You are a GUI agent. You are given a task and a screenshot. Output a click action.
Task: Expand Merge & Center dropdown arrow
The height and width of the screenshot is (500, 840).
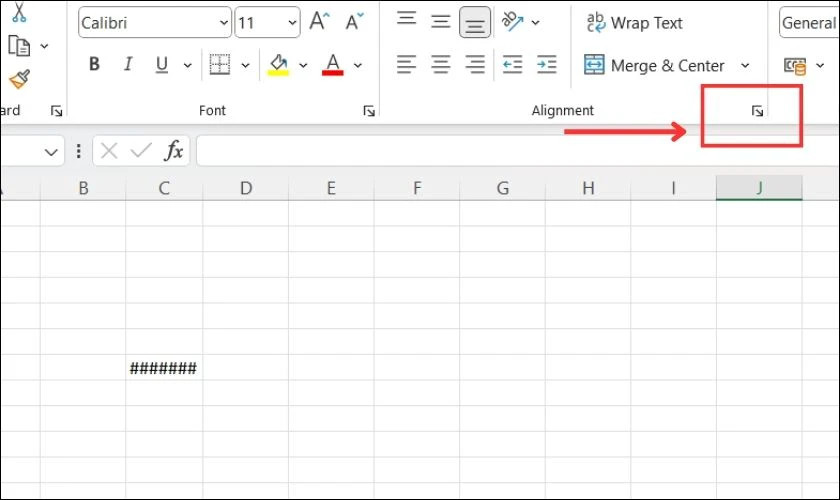click(x=745, y=65)
